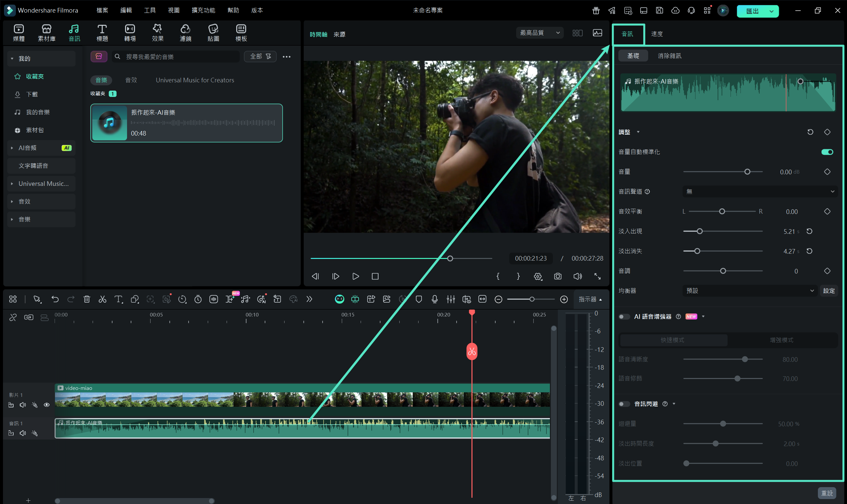847x504 pixels.
Task: Open the 轉場 transitions panel
Action: coord(130,33)
